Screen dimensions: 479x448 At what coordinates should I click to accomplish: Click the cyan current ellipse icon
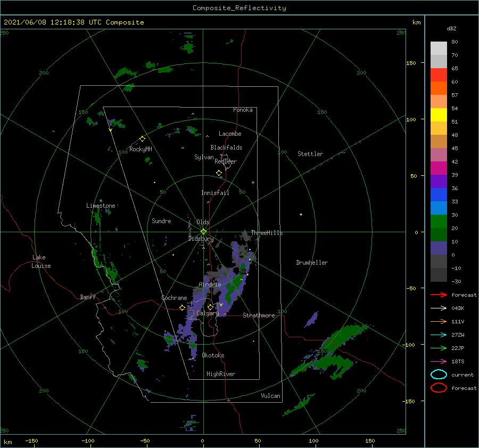click(439, 374)
